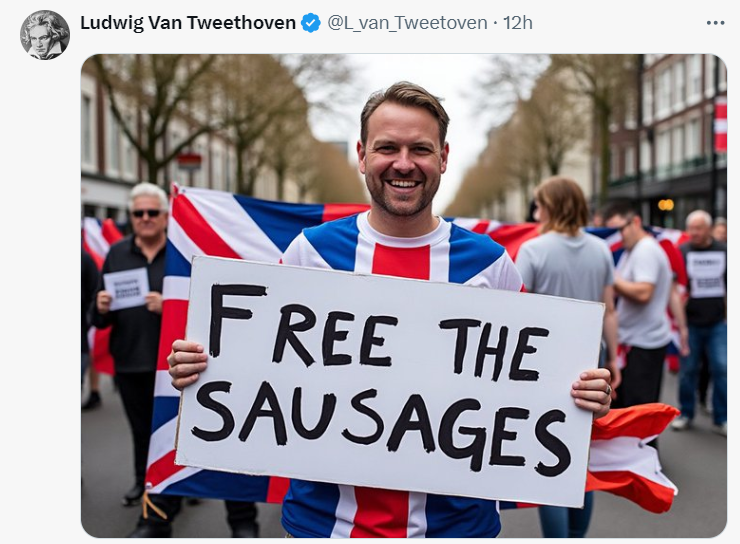The height and width of the screenshot is (544, 740).
Task: Click the word FREE on the sign
Action: coord(304,326)
